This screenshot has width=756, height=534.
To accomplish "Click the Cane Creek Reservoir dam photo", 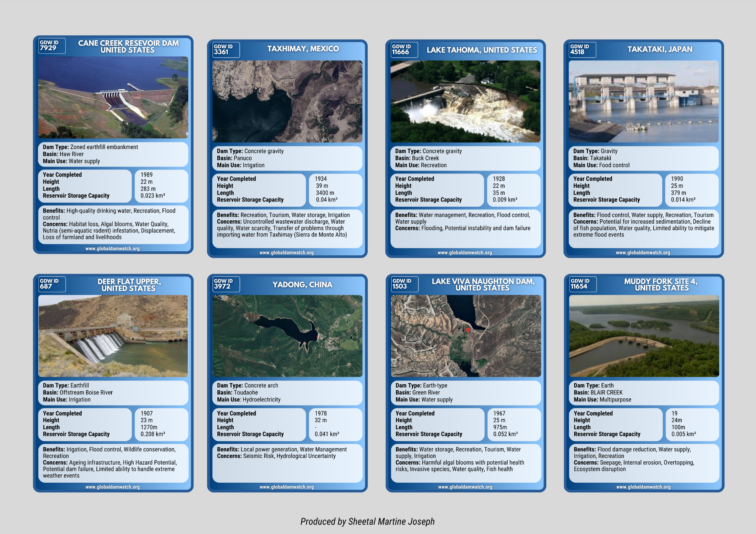I will coord(113,97).
